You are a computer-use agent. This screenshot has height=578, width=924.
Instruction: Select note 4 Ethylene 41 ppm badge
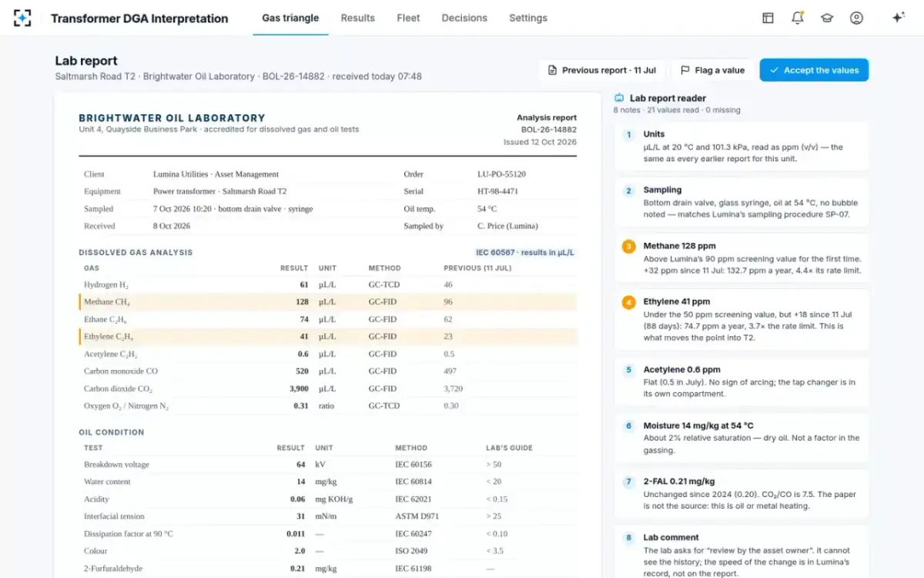pos(629,302)
